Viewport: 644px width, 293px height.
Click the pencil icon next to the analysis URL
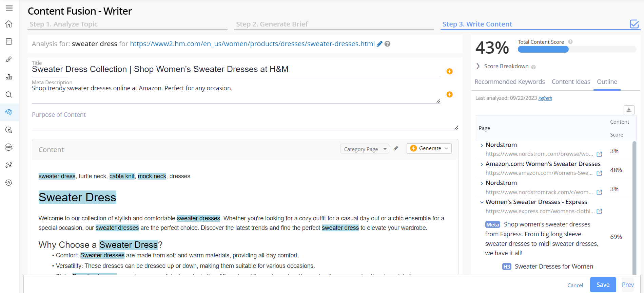click(379, 44)
